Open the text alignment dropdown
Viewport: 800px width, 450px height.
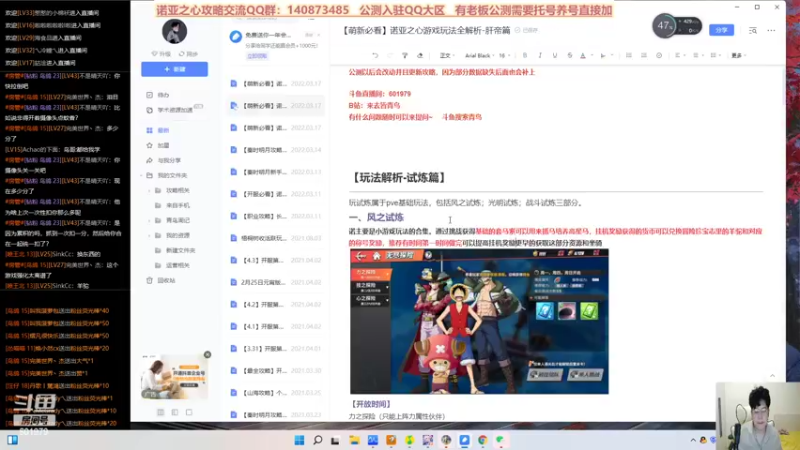[x=680, y=55]
